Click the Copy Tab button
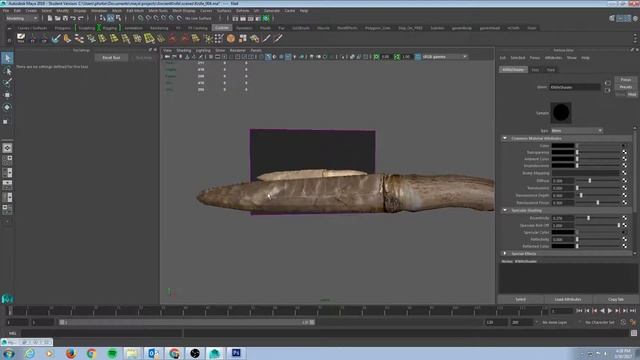 [616, 299]
